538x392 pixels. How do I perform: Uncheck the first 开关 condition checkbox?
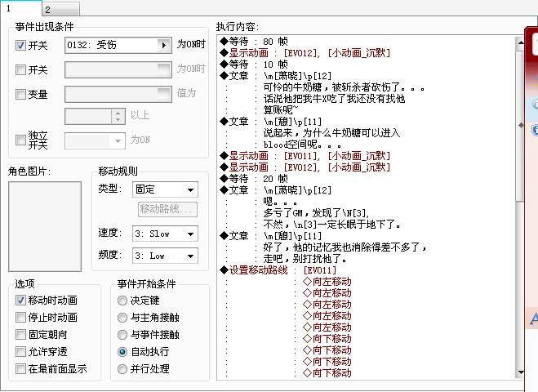pyautogui.click(x=20, y=45)
